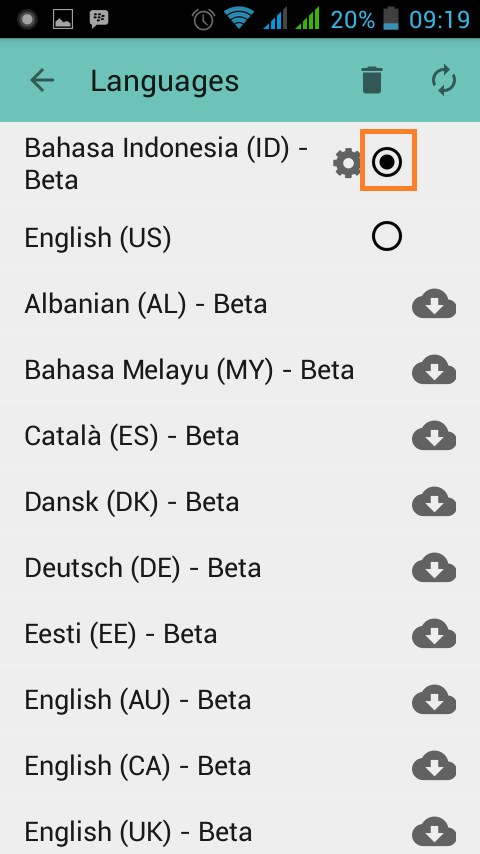Download the Eesti (EE) language pack
The width and height of the screenshot is (480, 854).
pos(434,634)
